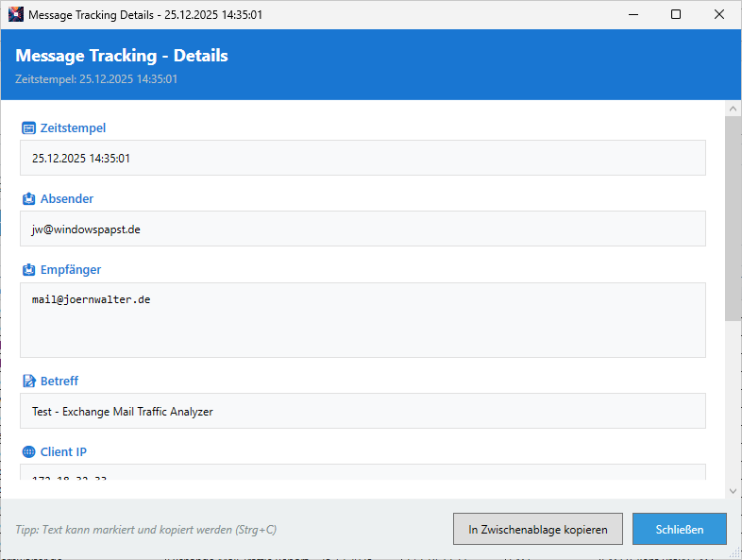Click the sender icon next to Absender

coord(28,199)
